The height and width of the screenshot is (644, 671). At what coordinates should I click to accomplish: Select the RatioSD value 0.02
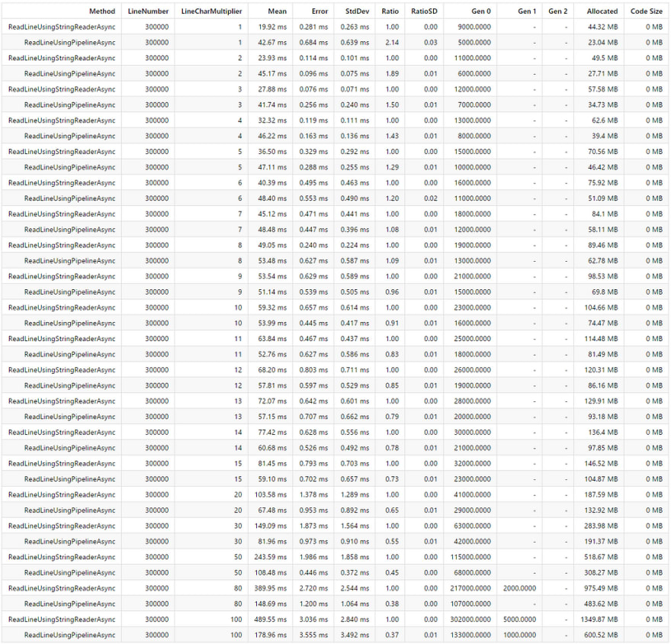pyautogui.click(x=431, y=198)
